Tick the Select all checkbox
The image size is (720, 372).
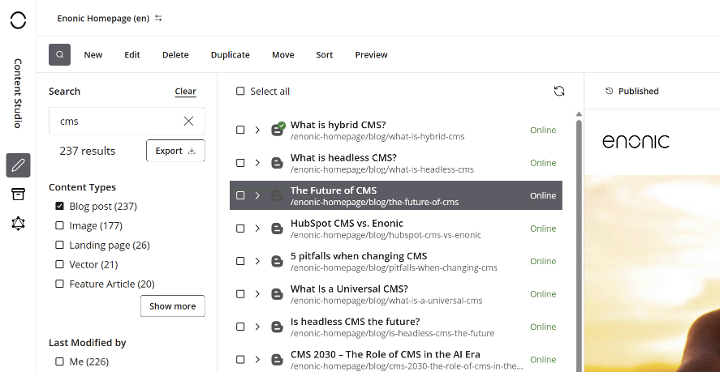tap(240, 91)
